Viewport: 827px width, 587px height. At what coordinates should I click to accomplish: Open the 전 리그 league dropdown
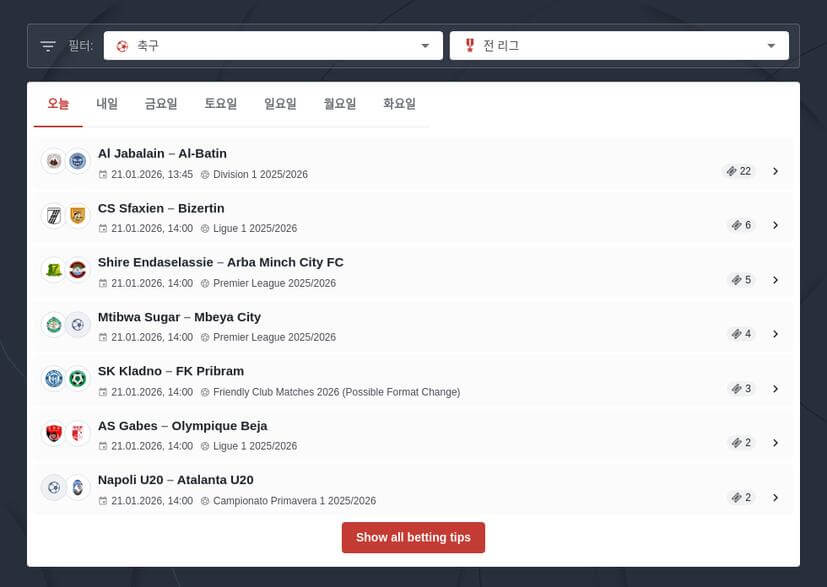click(619, 46)
